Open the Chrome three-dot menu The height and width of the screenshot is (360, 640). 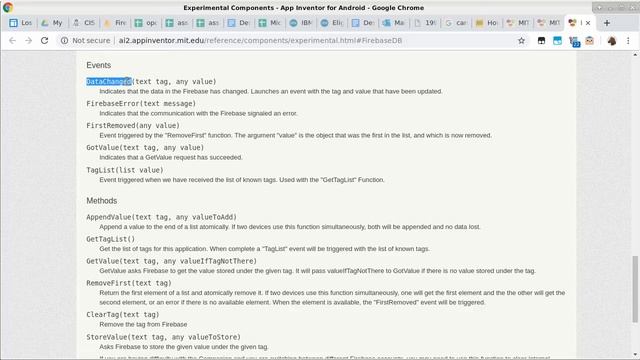click(x=628, y=40)
